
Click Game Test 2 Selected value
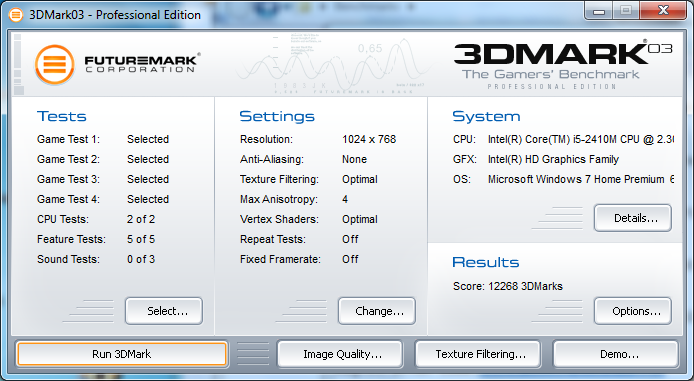148,159
